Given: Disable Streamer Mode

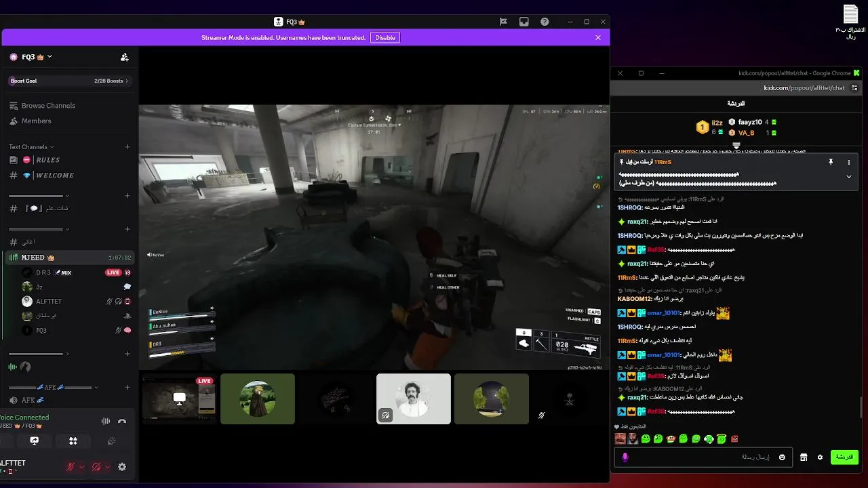Looking at the screenshot, I should click(385, 38).
